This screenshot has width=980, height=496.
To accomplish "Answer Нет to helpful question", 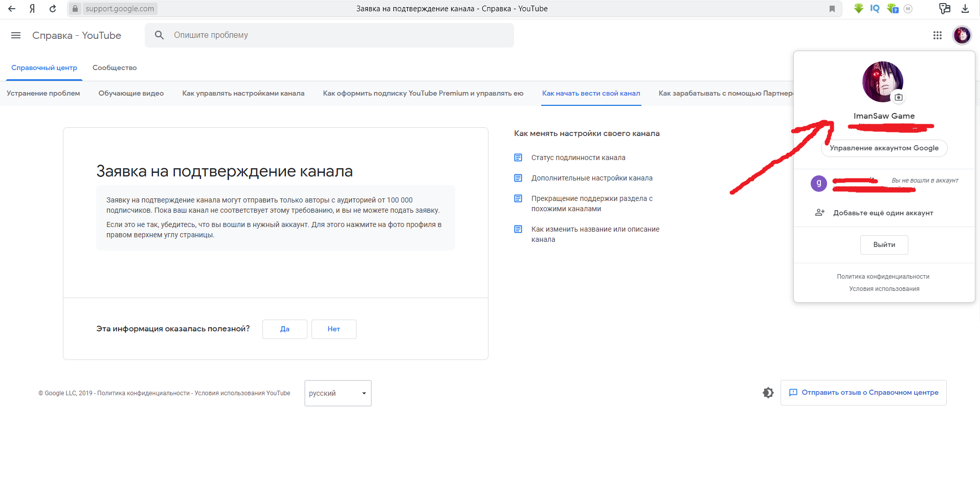I will tap(334, 329).
